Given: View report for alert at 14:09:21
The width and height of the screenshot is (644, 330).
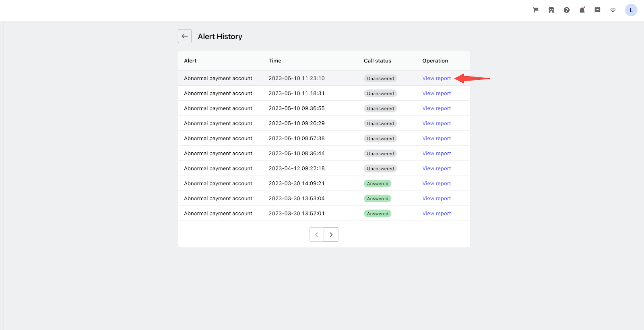Looking at the screenshot, I should click(x=437, y=183).
